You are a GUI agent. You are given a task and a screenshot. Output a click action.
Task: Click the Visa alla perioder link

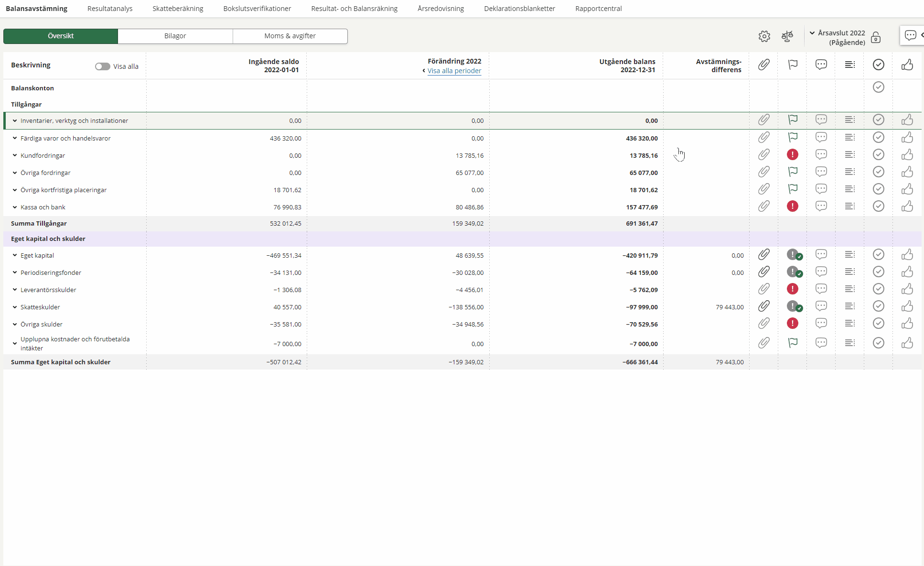coord(454,71)
